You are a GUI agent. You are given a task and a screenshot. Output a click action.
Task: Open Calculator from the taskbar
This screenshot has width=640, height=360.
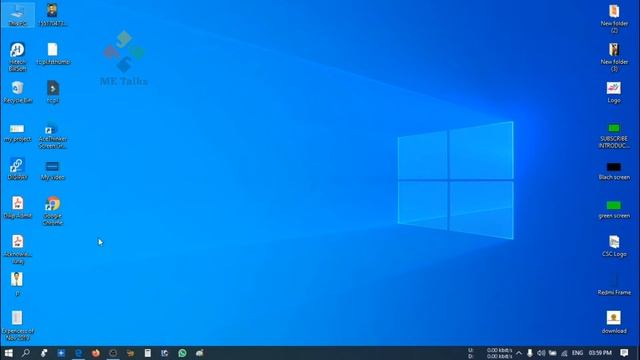147,353
